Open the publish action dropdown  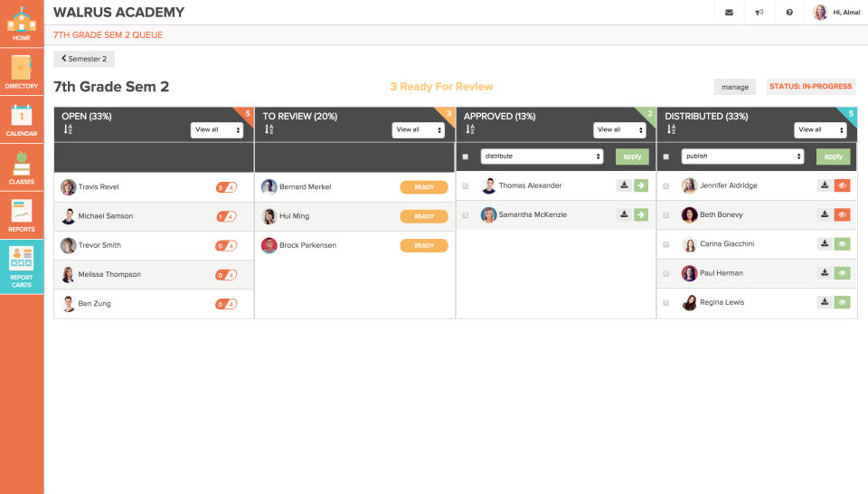click(x=742, y=157)
